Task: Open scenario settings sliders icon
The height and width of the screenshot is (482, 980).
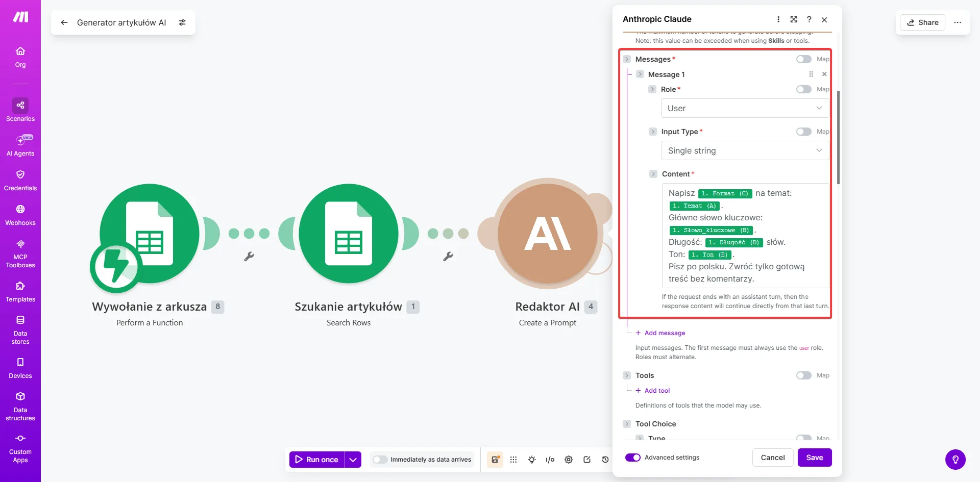Action: (182, 22)
